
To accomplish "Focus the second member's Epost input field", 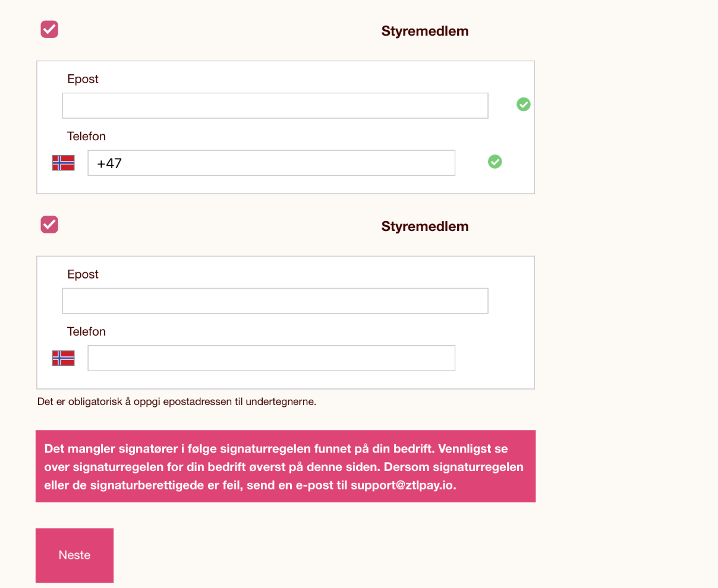I will (275, 301).
